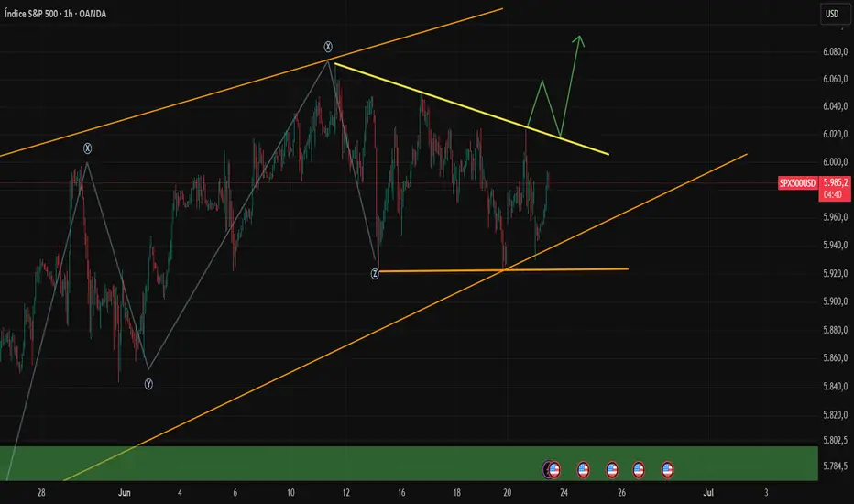Click the current price label 5.985,2

835,182
